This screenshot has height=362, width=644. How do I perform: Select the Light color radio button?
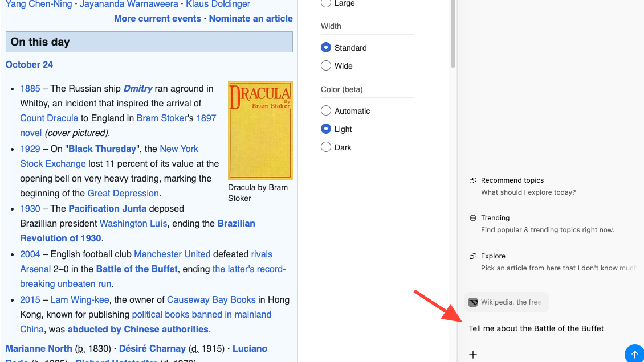(x=326, y=129)
